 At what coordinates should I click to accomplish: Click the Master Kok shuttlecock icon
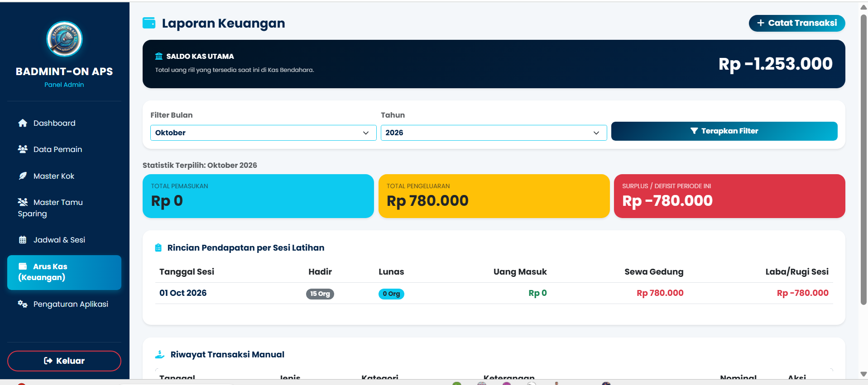(x=23, y=176)
